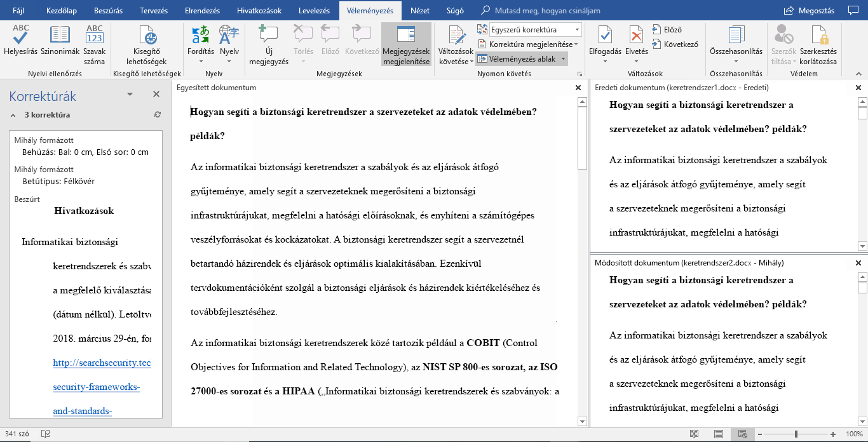Toggle Megjegyzések megjelenítése
Image resolution: width=868 pixels, height=442 pixels.
[407, 45]
